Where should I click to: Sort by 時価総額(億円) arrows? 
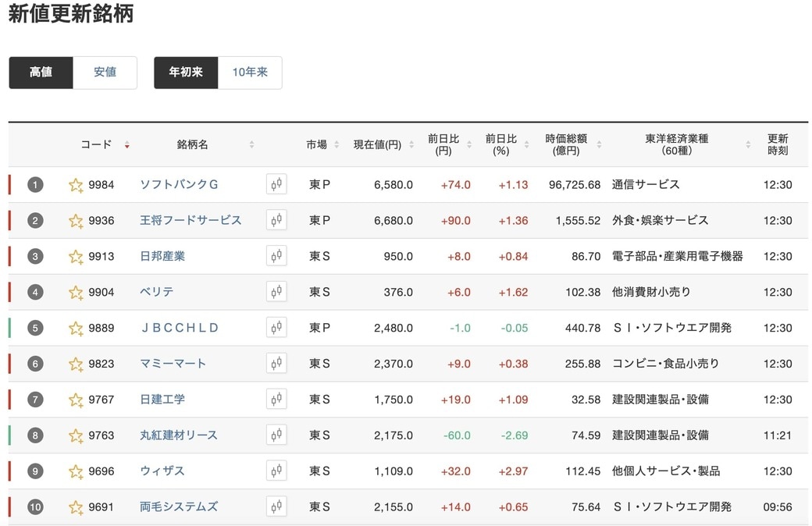point(599,145)
